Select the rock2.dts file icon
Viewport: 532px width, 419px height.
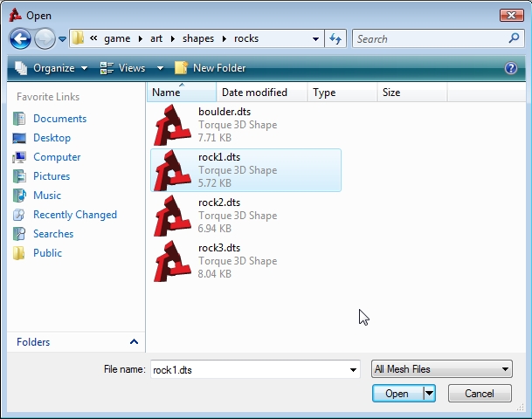[172, 216]
